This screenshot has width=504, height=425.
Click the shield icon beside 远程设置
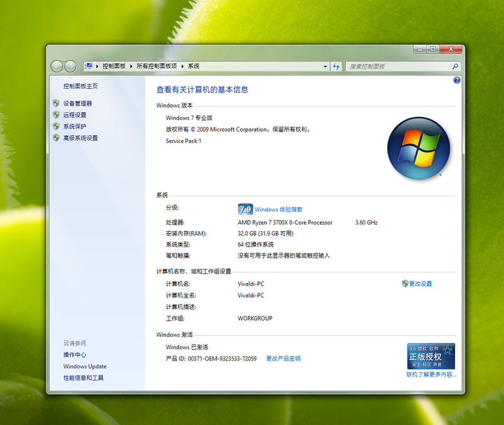pyautogui.click(x=56, y=115)
